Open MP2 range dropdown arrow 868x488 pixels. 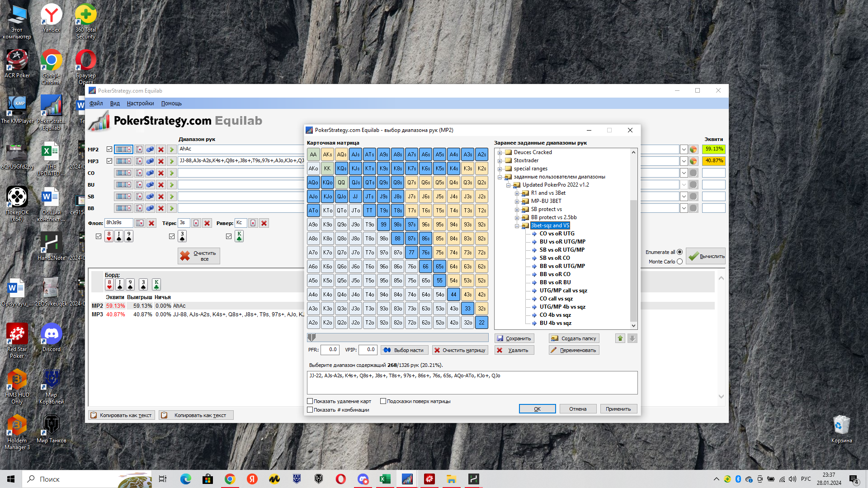pyautogui.click(x=684, y=150)
